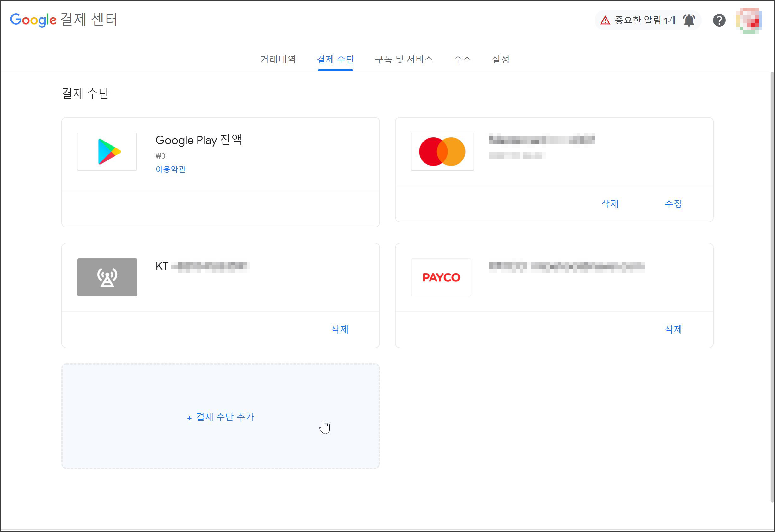
Task: Go to the 주소 tab
Action: tap(462, 59)
